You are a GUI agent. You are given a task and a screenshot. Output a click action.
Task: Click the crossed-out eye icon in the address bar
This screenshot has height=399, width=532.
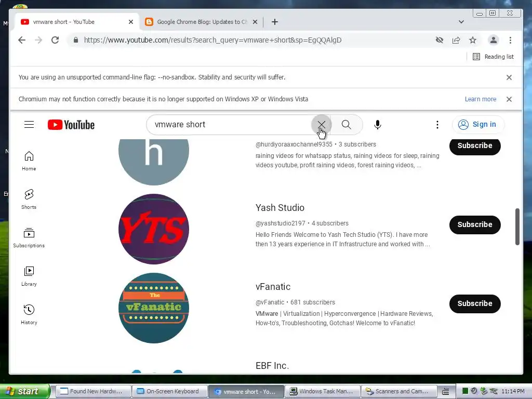click(x=440, y=40)
